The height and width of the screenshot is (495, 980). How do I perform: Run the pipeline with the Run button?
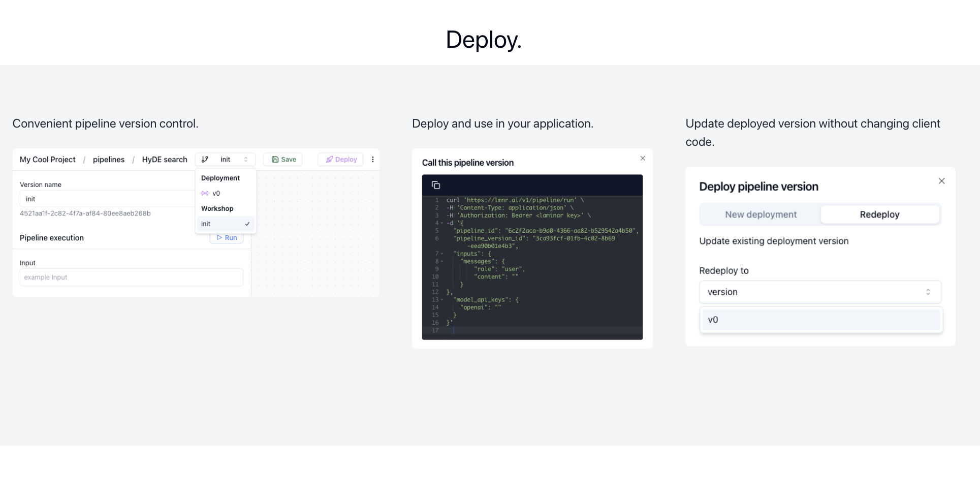point(227,237)
